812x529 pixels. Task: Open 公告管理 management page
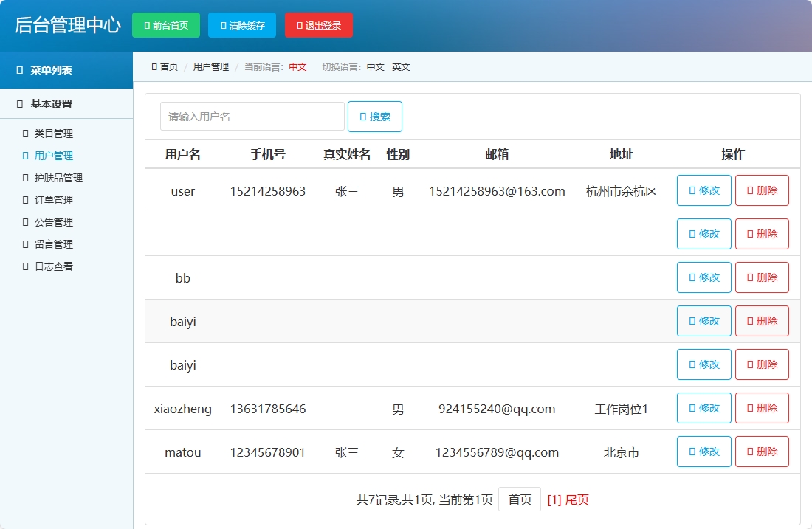click(48, 222)
